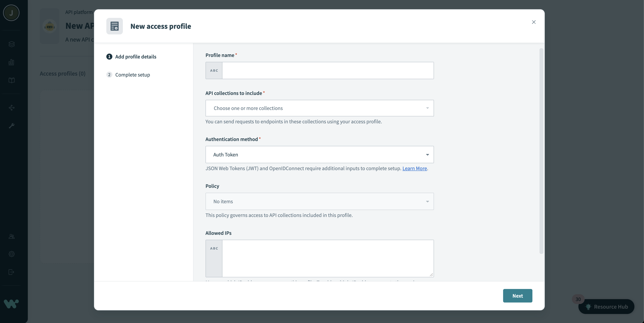Open the wrench tools icon in the sidebar
Screen dimensions: 644x323
click(11, 126)
